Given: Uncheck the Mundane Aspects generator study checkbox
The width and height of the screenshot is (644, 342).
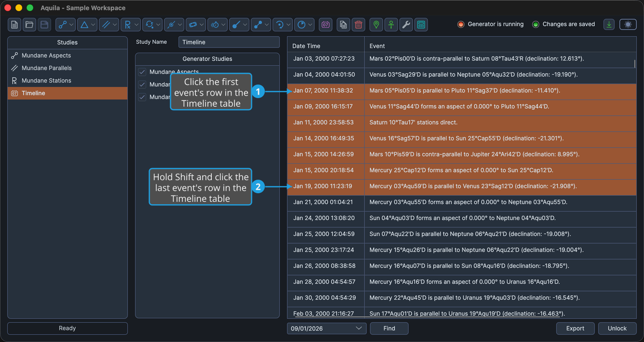Looking at the screenshot, I should pos(142,72).
